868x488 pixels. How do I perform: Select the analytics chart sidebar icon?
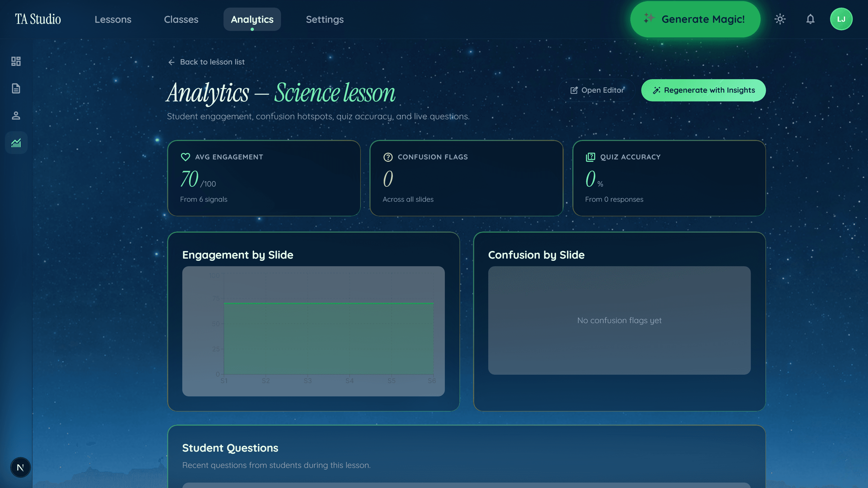(16, 143)
